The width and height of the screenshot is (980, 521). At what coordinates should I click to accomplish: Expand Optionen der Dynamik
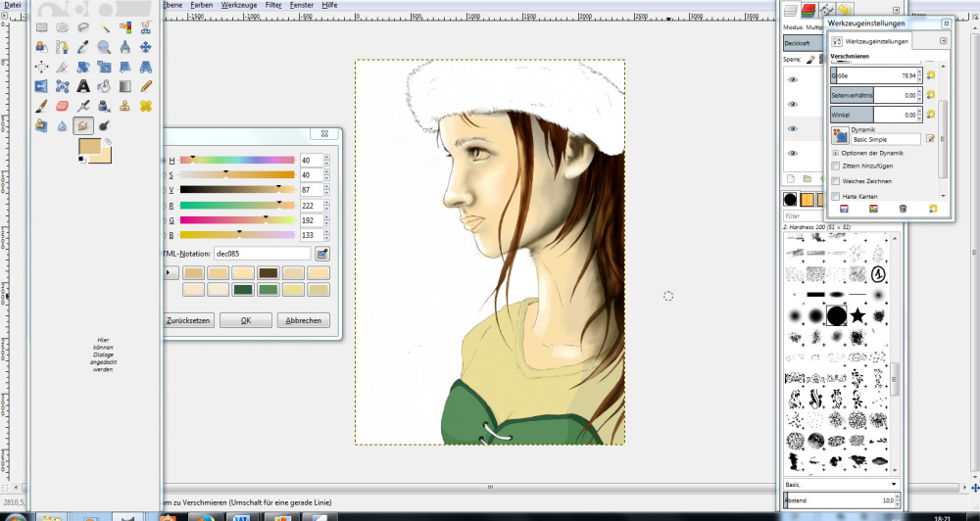point(836,153)
